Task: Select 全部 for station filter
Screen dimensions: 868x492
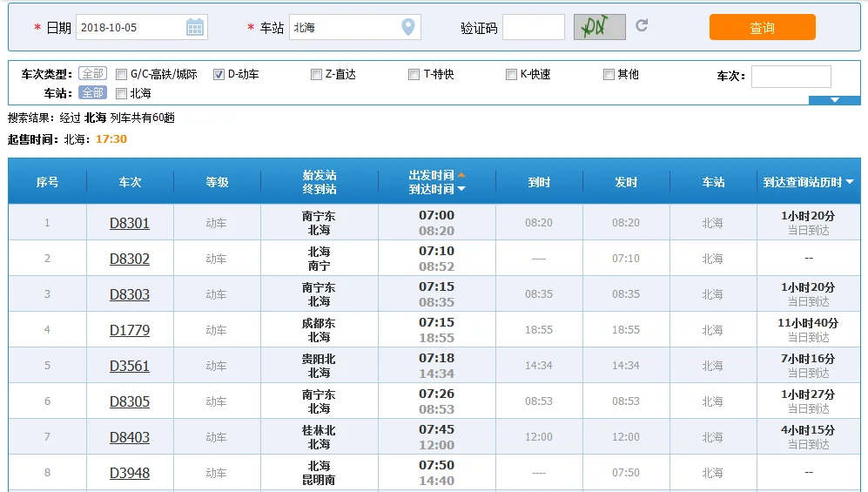Action: (x=92, y=92)
